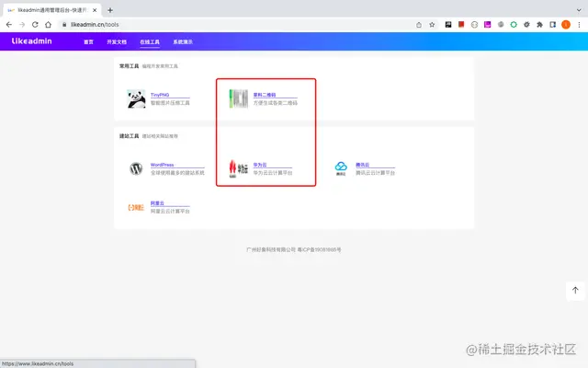This screenshot has width=588, height=368.
Task: Click the share icon in address bar
Action: [x=419, y=25]
